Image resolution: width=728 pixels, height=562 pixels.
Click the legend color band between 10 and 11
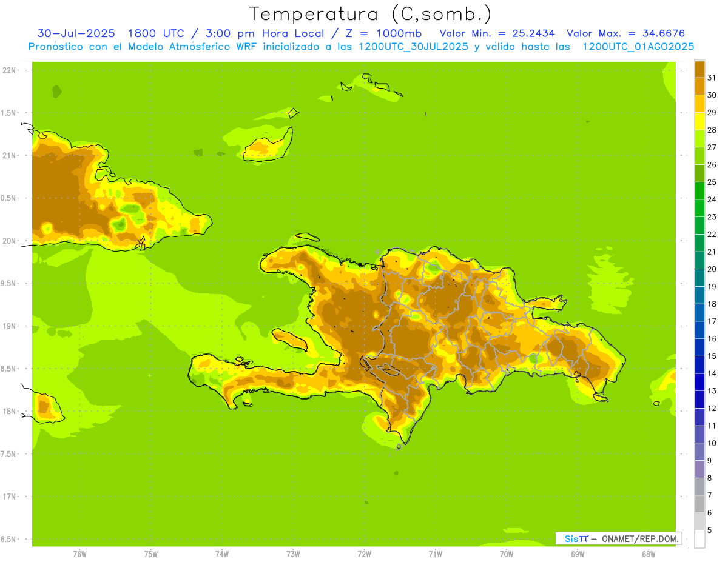[x=699, y=434]
